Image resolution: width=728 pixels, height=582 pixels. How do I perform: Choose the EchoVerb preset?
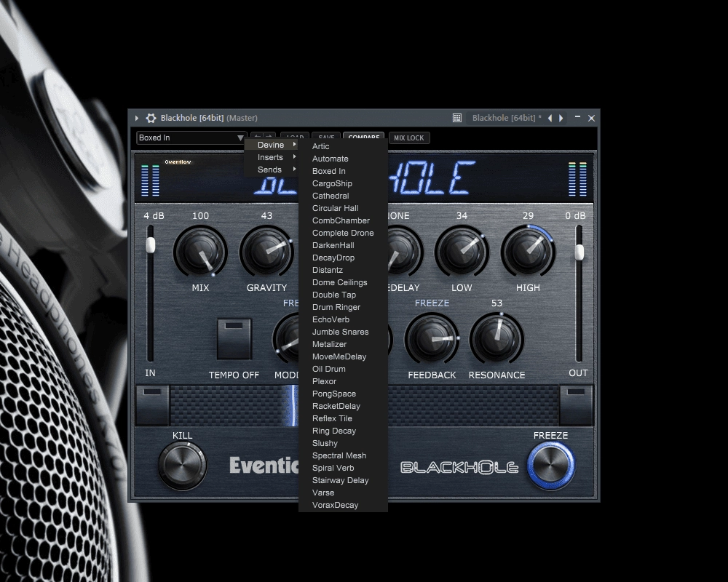click(x=343, y=320)
